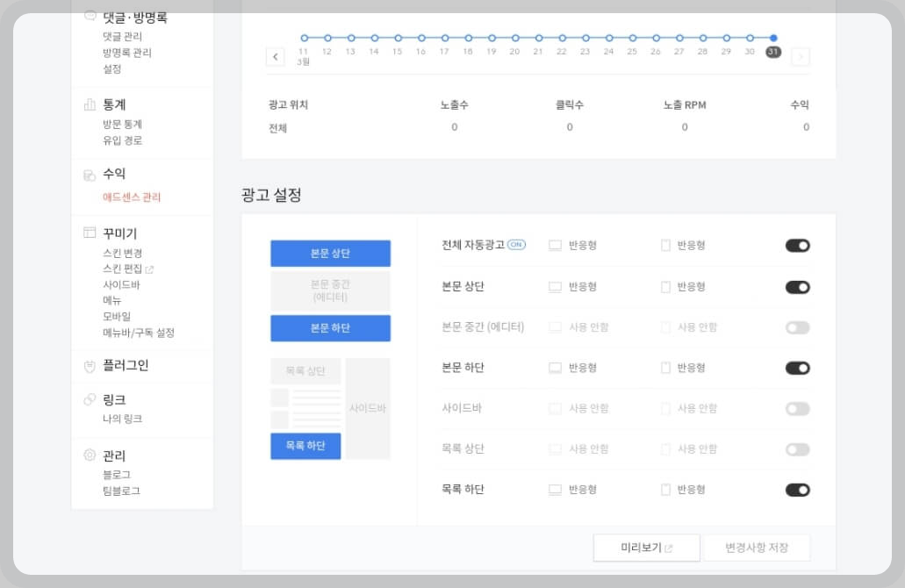
Task: Click the blue 목록 하단 block in the layout preview
Action: coord(305,446)
